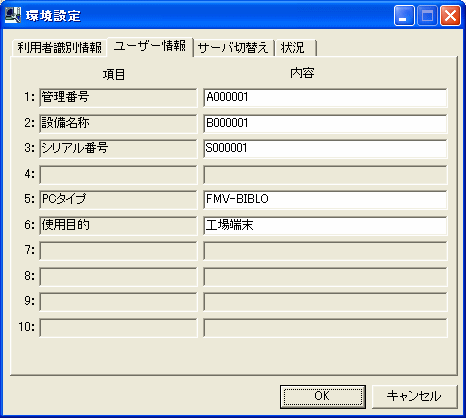Click the empty content field in row 9

[x=325, y=302]
